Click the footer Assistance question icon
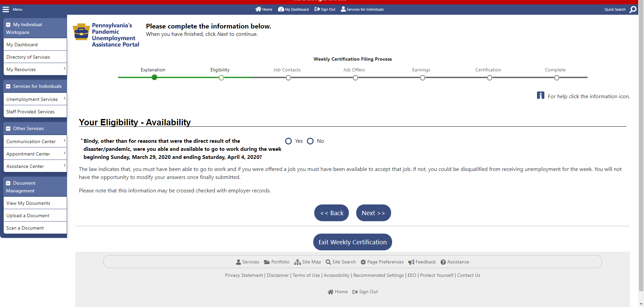The image size is (644, 307). (x=443, y=262)
